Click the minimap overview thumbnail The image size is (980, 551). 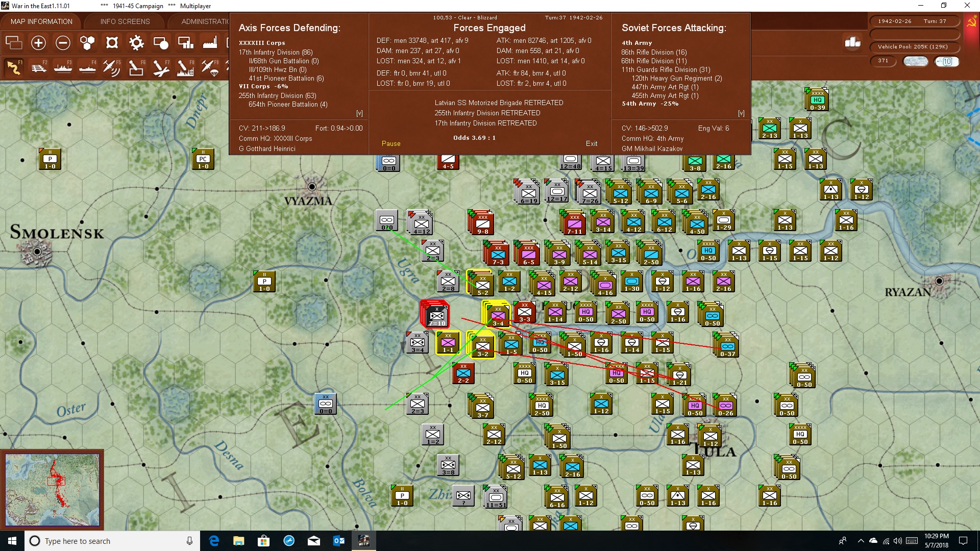coord(52,490)
